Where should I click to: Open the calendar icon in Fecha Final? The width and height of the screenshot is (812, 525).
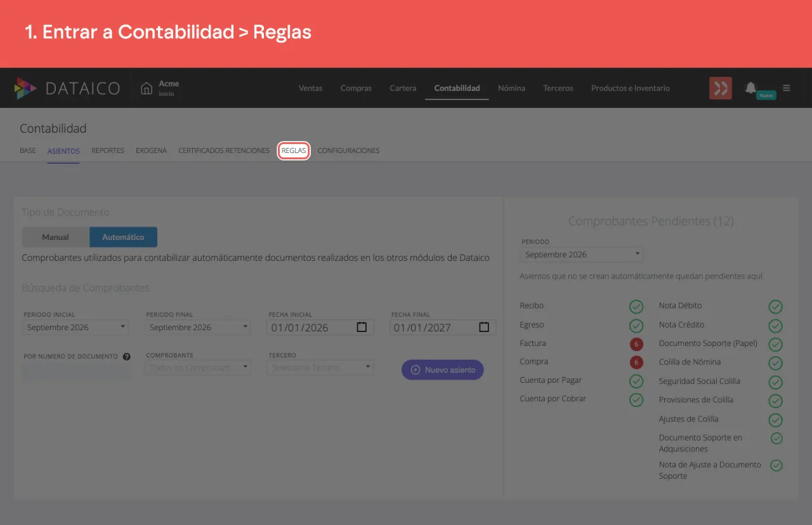[484, 328]
